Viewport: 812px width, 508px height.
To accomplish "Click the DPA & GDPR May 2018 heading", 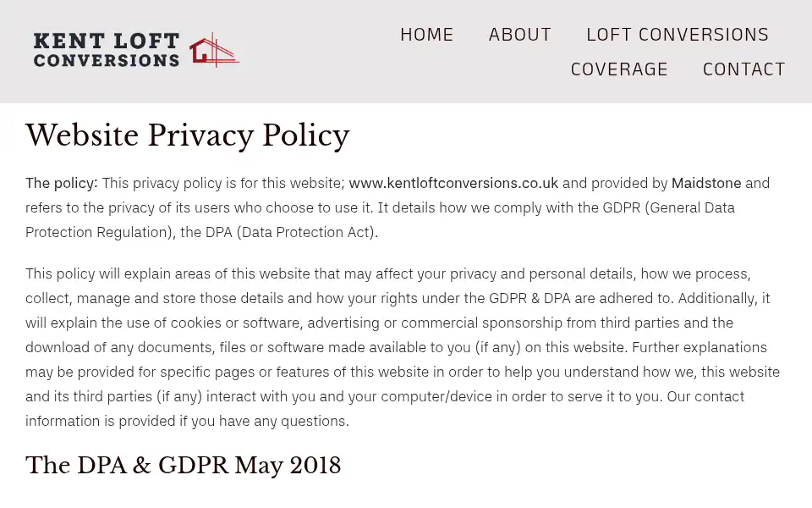I will [x=184, y=465].
